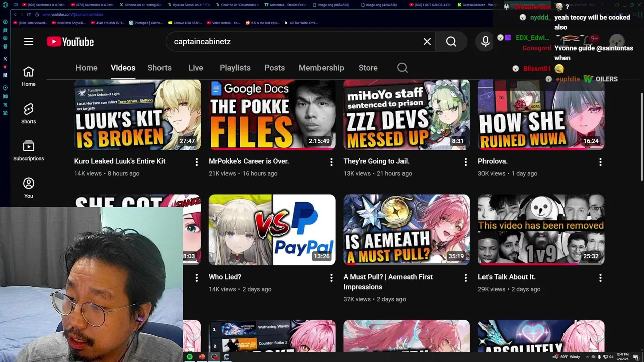Open options for A Must Pull? video
This screenshot has height=362, width=644.
point(465,278)
